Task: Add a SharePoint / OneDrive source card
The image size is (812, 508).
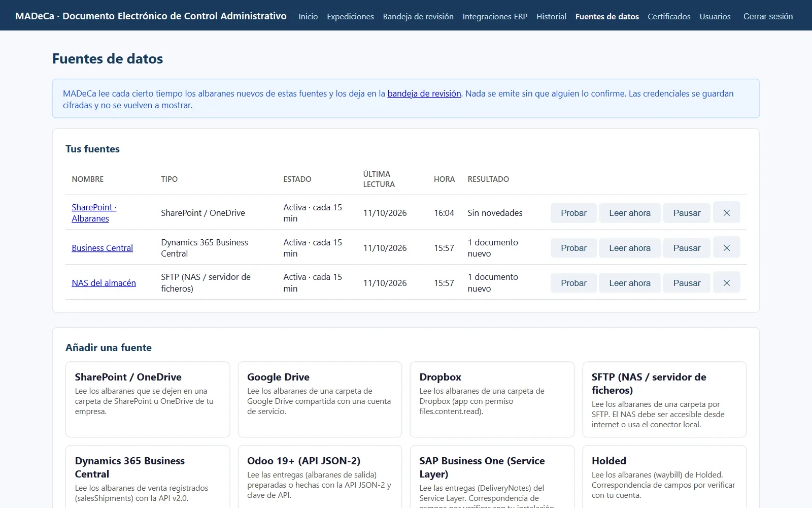Action: point(148,399)
